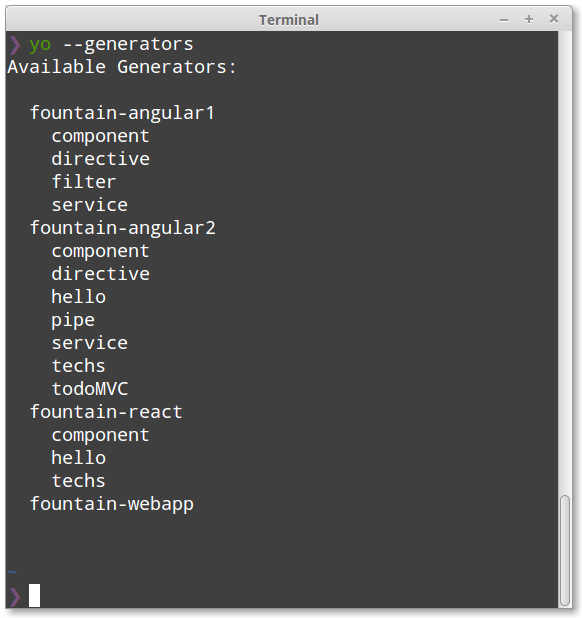Image resolution: width=582 pixels, height=618 pixels.
Task: Click the purple prompt arrow before yo
Action: click(x=15, y=45)
